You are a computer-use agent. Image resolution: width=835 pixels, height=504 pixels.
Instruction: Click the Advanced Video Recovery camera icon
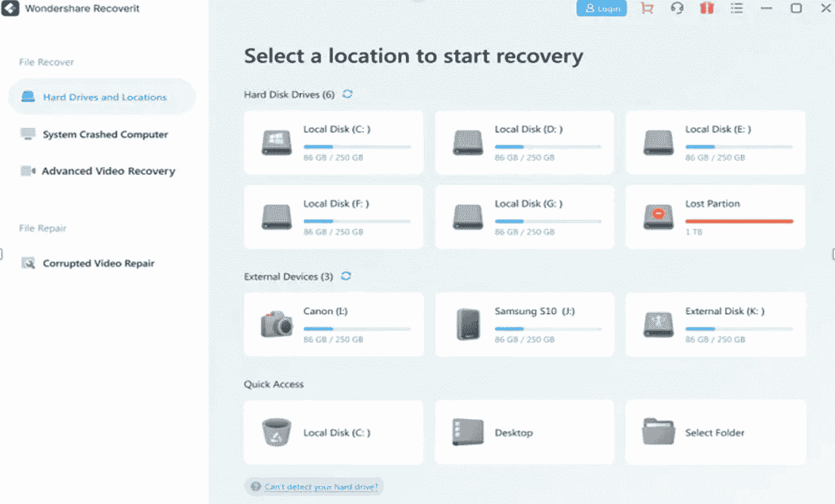[28, 171]
